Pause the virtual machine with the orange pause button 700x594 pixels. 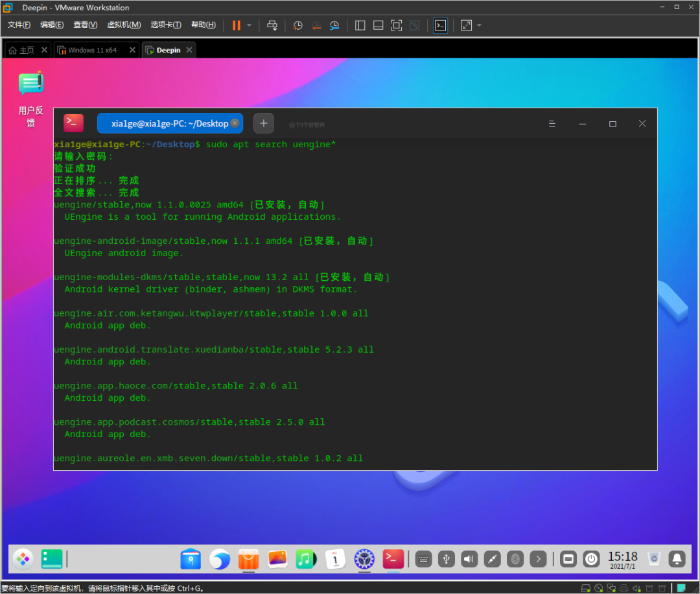point(236,25)
